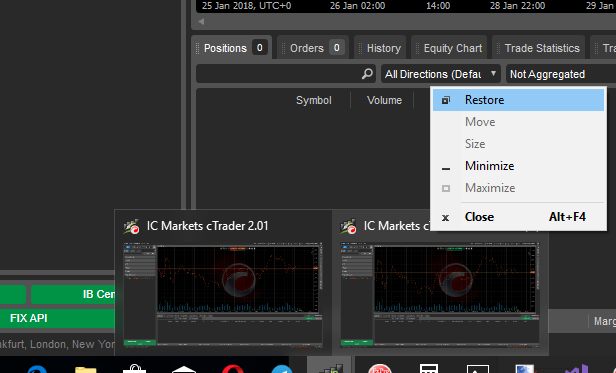Open the Not Aggregated dropdown
Viewport: 616px width, 373px height.
[x=561, y=74]
